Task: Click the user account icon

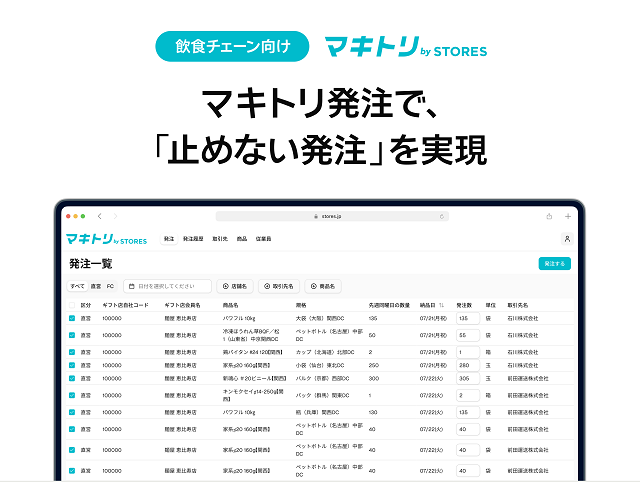Action: click(x=567, y=240)
